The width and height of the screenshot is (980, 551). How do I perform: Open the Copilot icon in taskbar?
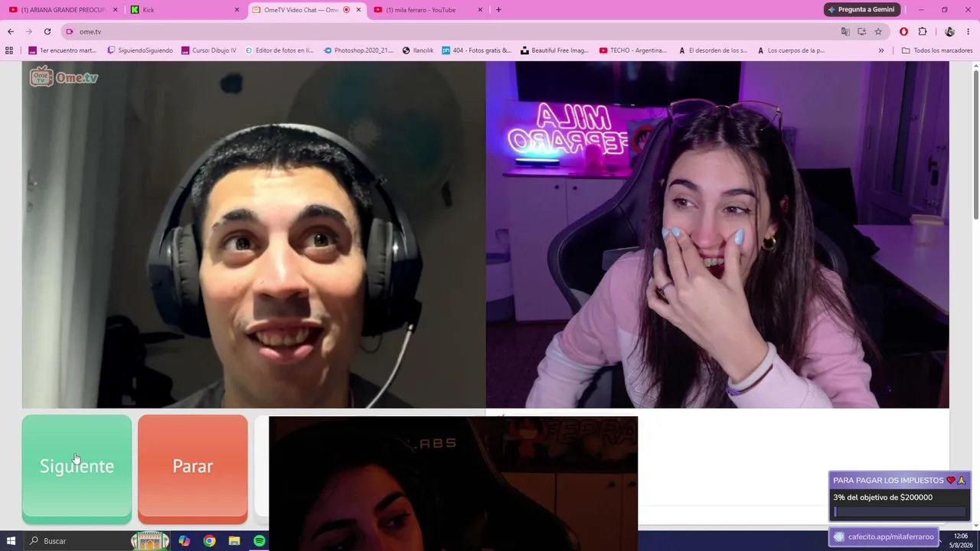(x=185, y=541)
